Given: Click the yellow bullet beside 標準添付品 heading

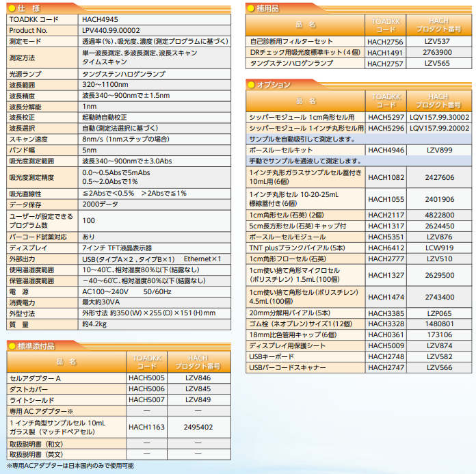Looking at the screenshot, I should 12,346.
